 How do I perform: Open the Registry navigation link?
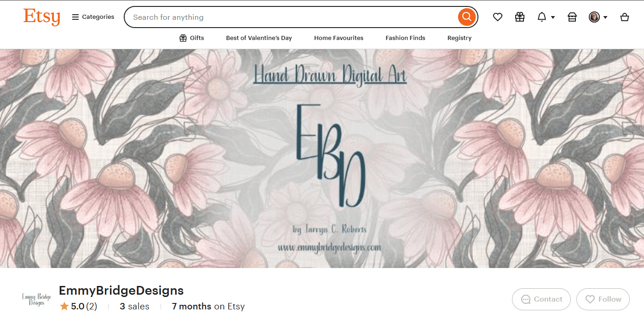tap(460, 38)
